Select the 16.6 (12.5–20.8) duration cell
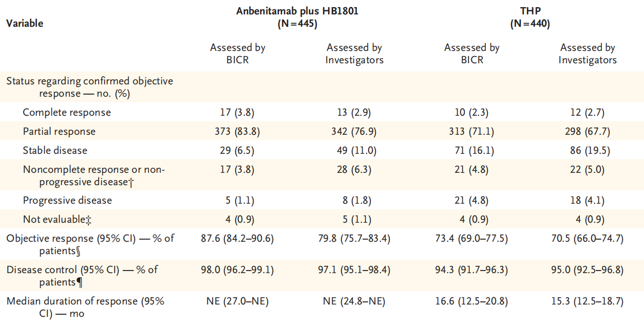Viewport: 644px width, 323px height. [471, 301]
